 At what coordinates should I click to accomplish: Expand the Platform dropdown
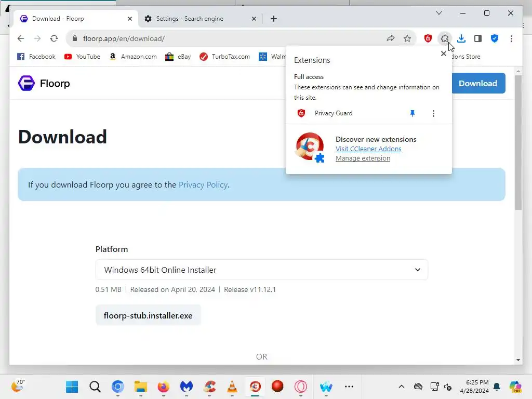pyautogui.click(x=262, y=270)
